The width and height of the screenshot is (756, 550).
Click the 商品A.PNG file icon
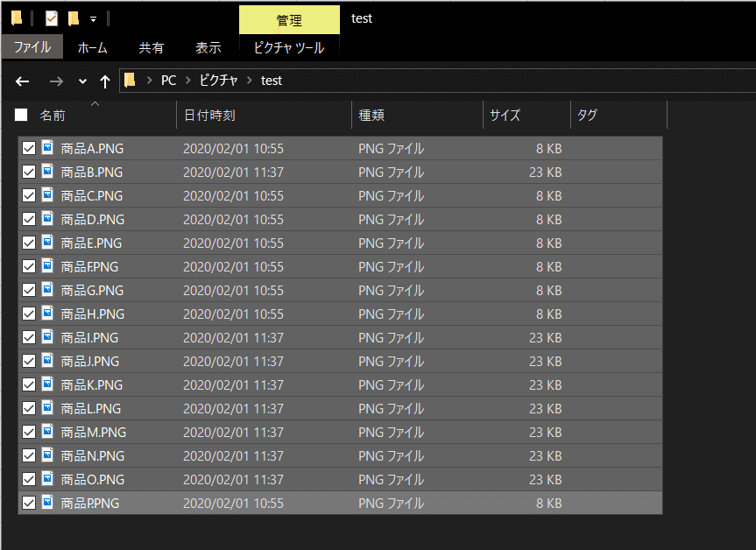47,147
